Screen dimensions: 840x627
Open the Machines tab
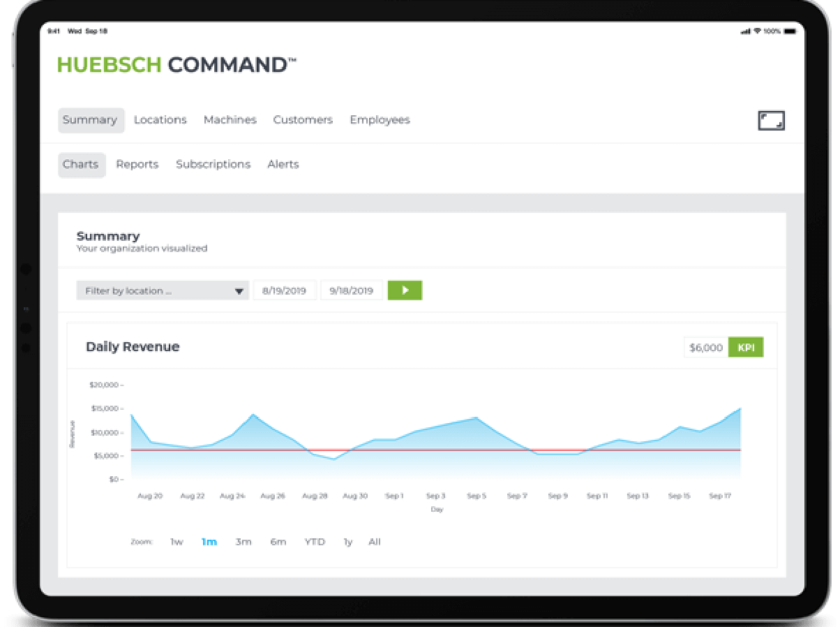[x=230, y=120]
